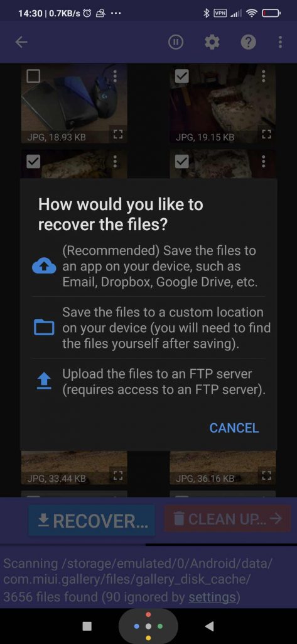
Task: Choose Save the files to an app option
Action: (148, 267)
